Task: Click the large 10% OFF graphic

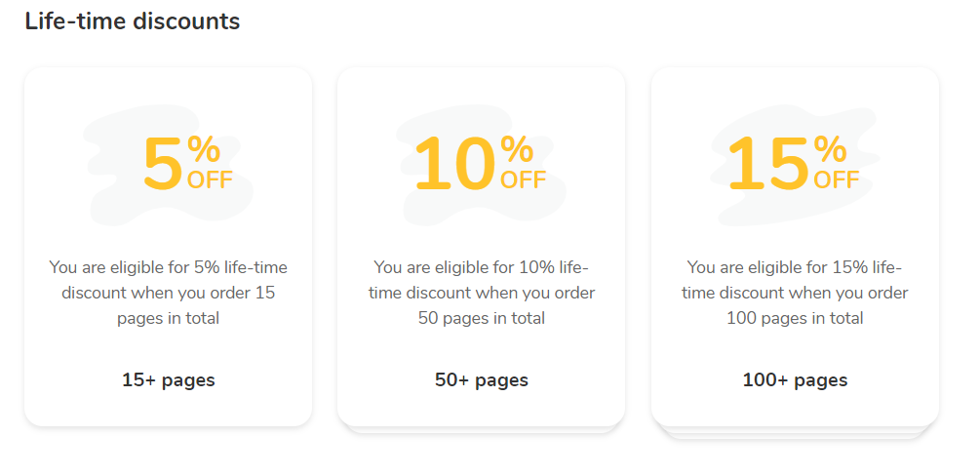Action: (x=480, y=163)
